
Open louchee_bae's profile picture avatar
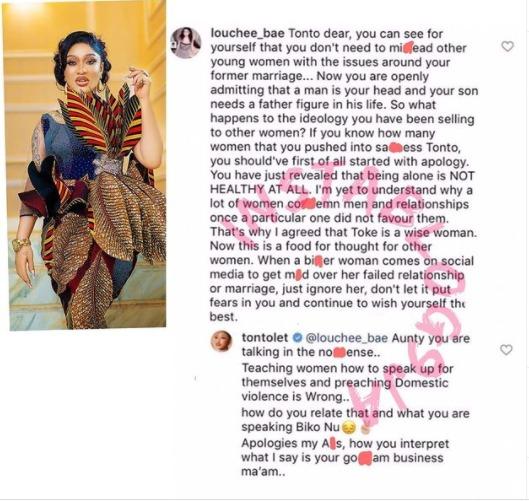(186, 43)
